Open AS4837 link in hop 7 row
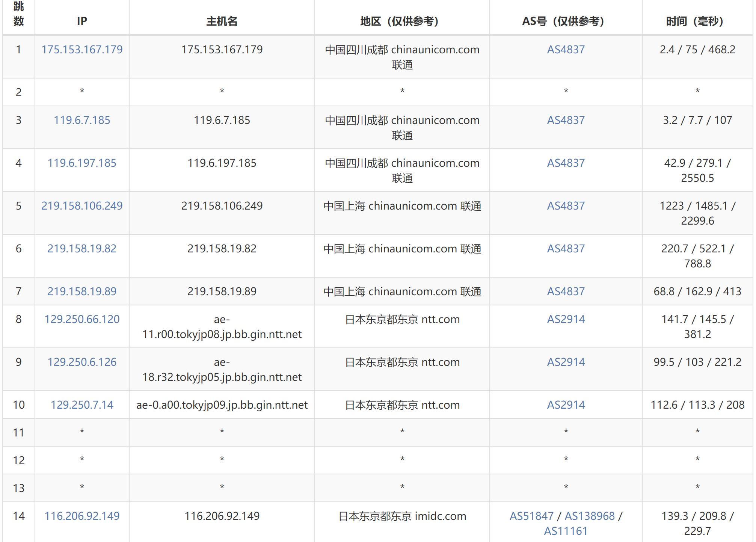756x542 pixels. pos(566,291)
